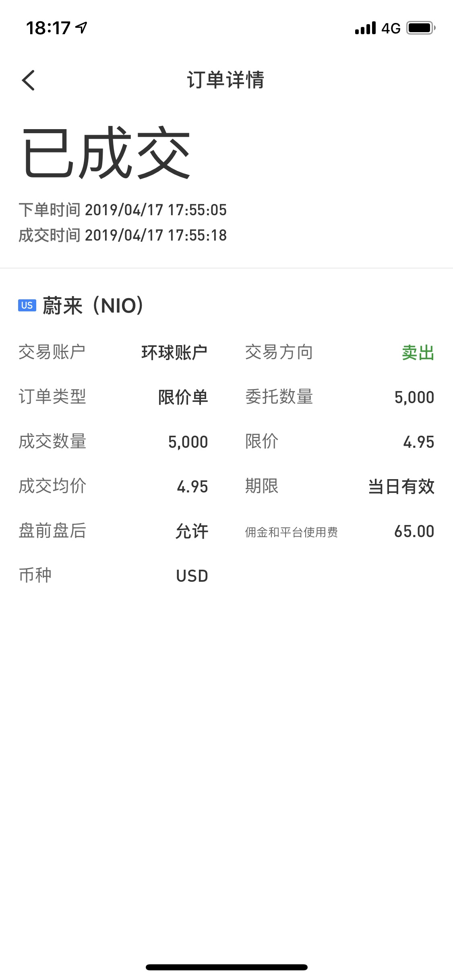
Task: Tap the 下单时间 order timestamp line
Action: 123,210
